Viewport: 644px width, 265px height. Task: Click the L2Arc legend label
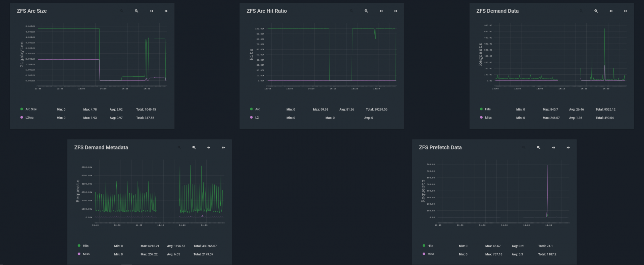coord(30,118)
